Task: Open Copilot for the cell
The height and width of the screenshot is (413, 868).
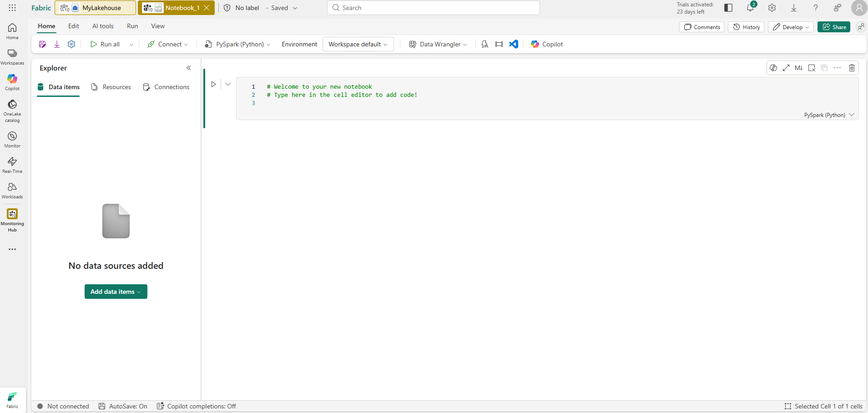Action: click(x=773, y=68)
